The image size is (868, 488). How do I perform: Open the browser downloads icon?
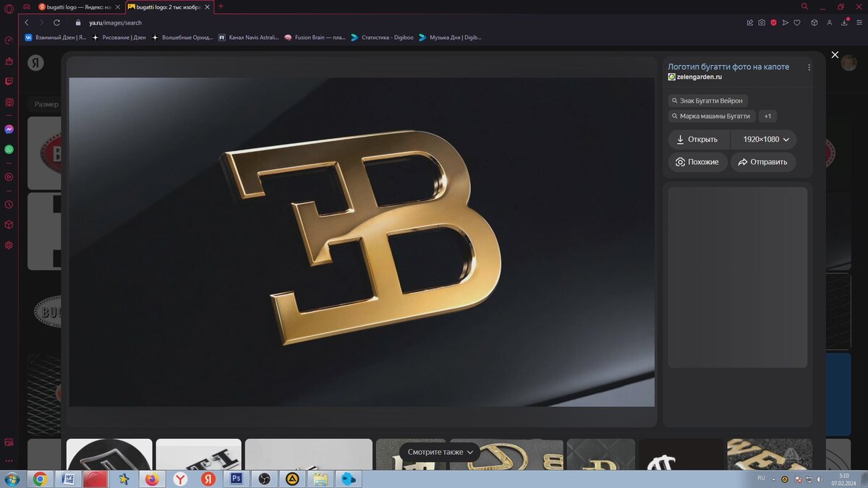pos(844,22)
